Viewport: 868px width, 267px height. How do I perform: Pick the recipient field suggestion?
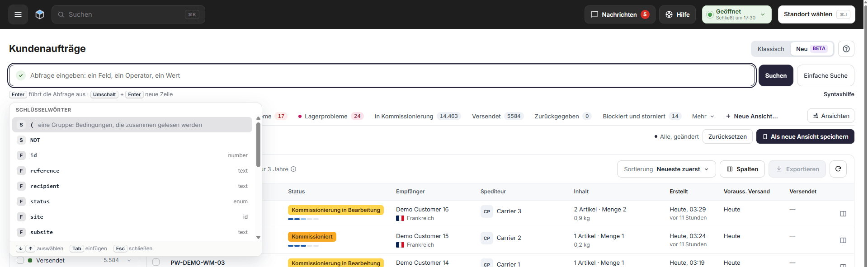pos(132,186)
